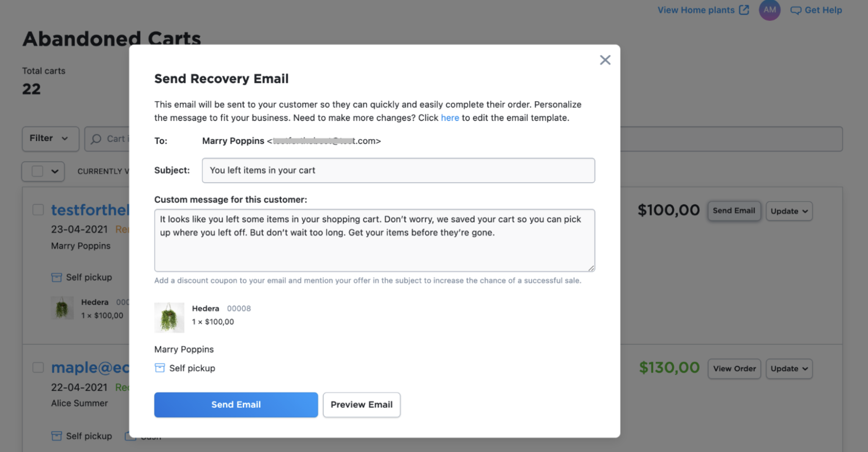868x452 pixels.
Task: Click the Preview Email button
Action: pyautogui.click(x=361, y=404)
